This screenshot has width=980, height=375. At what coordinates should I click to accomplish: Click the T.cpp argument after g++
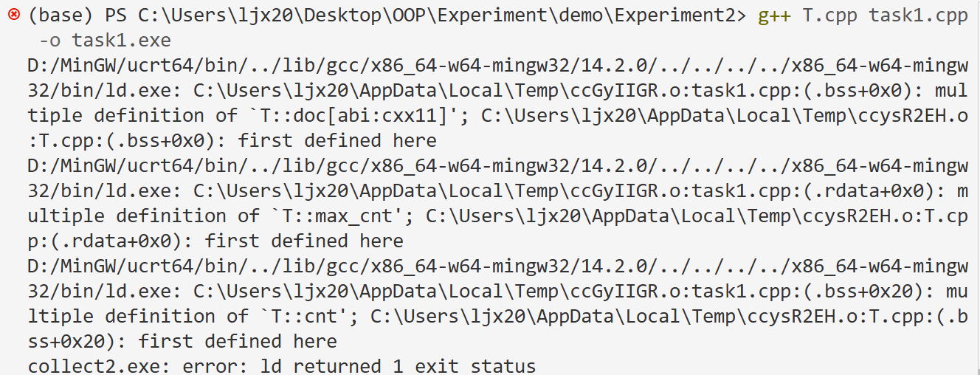(x=830, y=15)
